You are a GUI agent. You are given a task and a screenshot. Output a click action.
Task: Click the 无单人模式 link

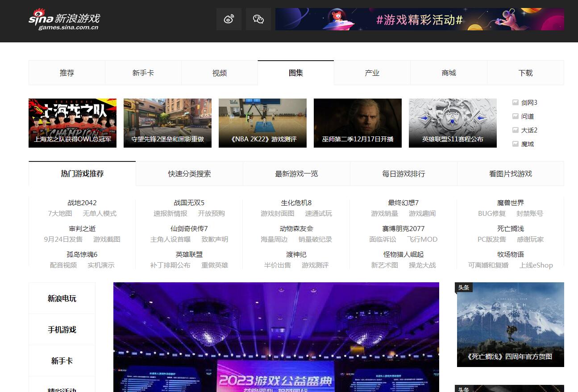pyautogui.click(x=100, y=214)
